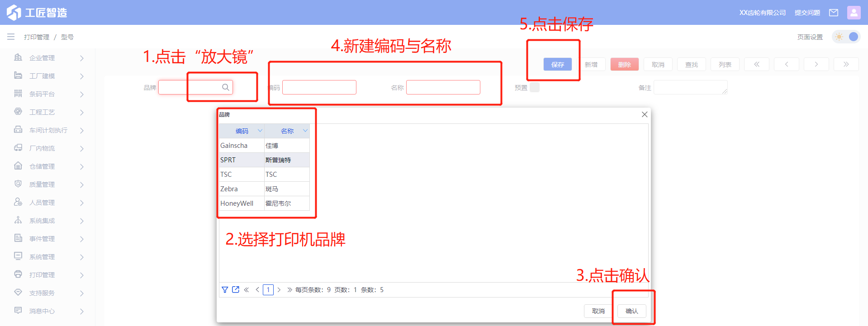This screenshot has width=868, height=326.
Task: Click the 确认 button in dialog
Action: click(x=631, y=311)
